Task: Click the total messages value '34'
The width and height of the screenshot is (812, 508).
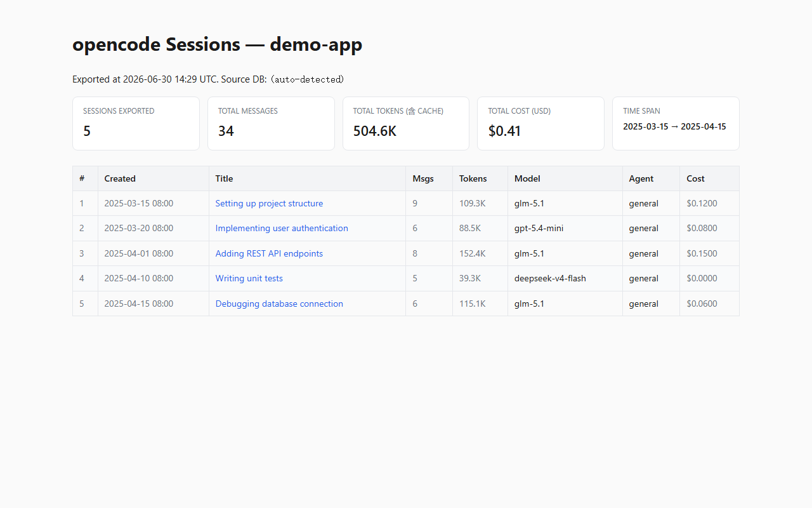Action: pos(226,131)
